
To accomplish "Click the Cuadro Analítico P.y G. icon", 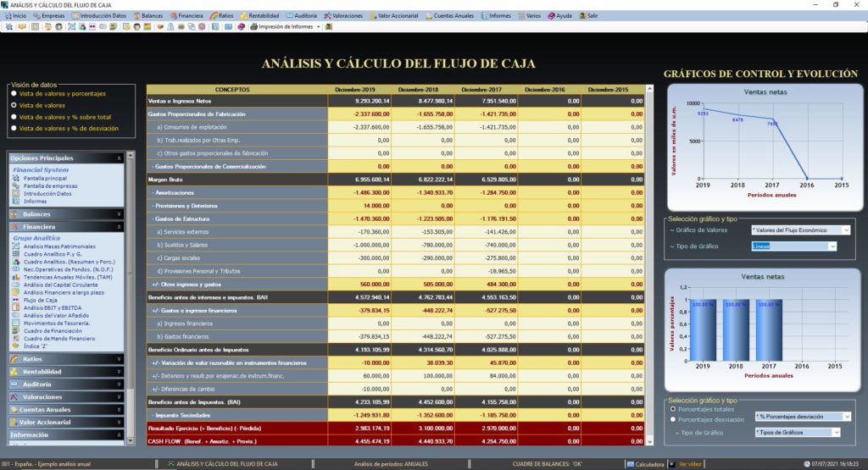I will pyautogui.click(x=15, y=254).
